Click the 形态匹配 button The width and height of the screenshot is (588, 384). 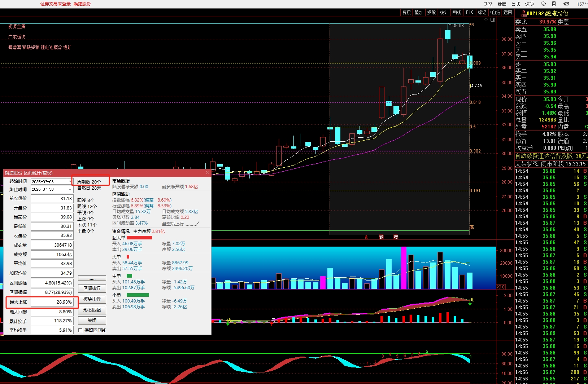92,310
